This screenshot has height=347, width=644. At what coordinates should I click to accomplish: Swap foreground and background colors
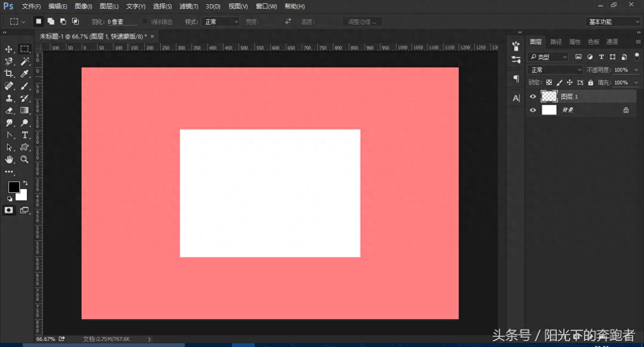(x=25, y=183)
